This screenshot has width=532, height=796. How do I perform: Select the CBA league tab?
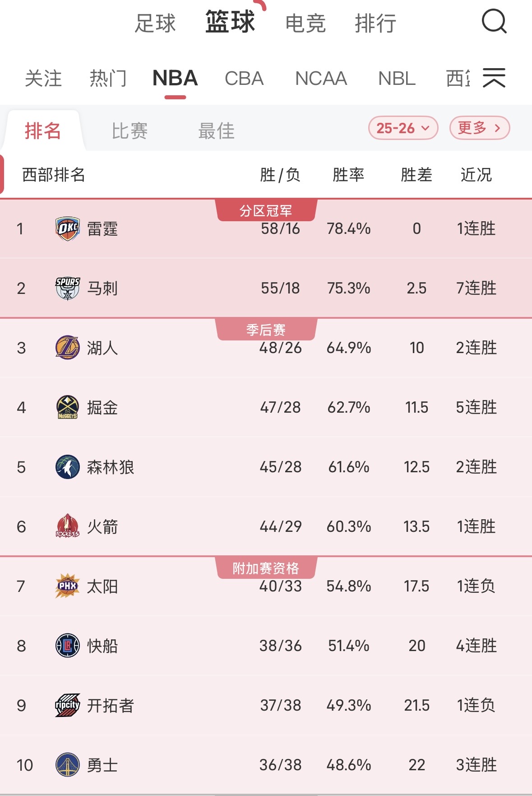click(x=244, y=79)
